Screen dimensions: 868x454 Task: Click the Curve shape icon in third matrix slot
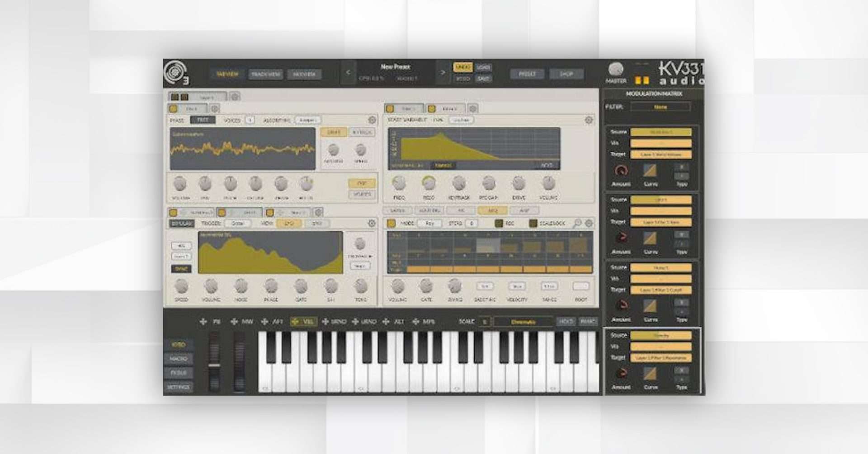point(650,306)
